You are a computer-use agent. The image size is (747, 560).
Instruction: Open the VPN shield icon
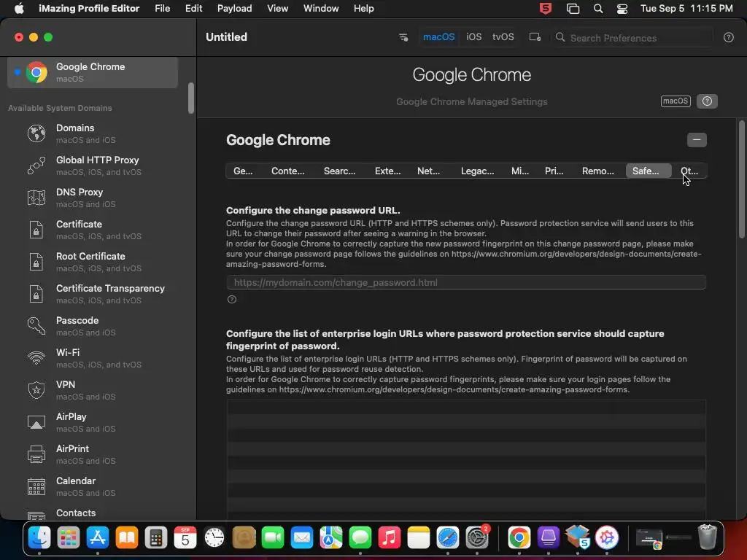(x=36, y=390)
